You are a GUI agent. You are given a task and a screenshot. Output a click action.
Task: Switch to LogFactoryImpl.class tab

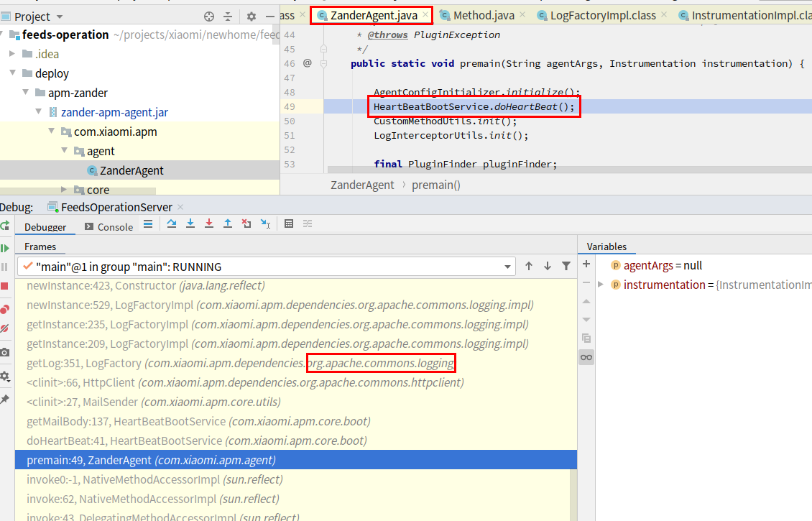603,16
